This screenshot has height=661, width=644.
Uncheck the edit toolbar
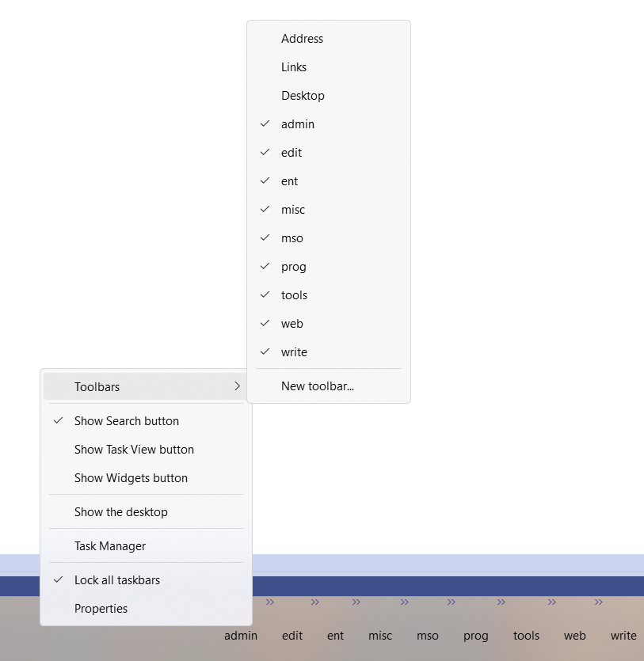[x=329, y=153]
